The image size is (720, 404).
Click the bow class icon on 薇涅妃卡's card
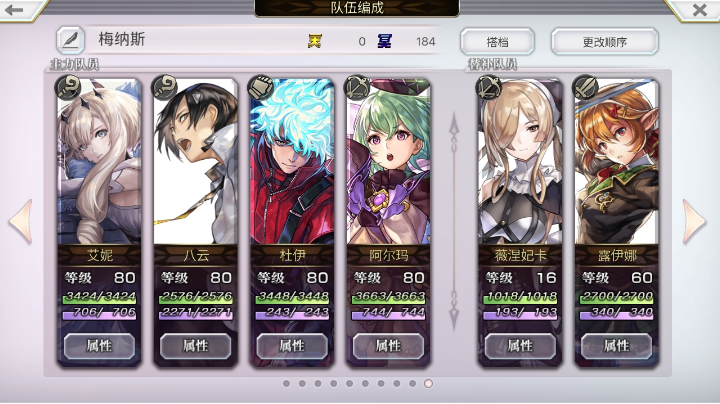click(x=489, y=87)
